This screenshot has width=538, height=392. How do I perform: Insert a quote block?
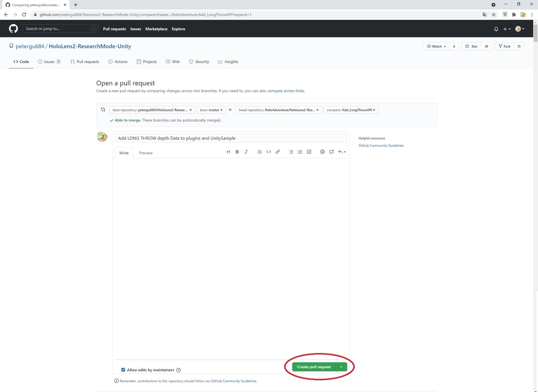click(260, 152)
